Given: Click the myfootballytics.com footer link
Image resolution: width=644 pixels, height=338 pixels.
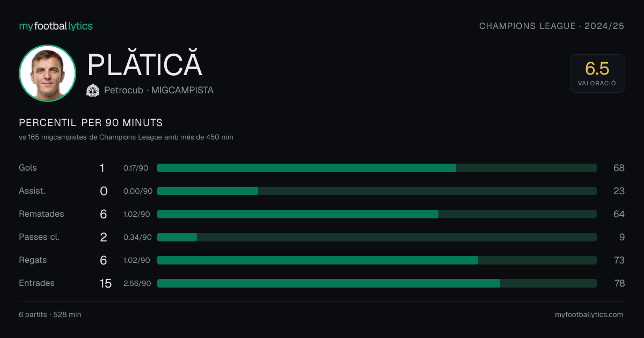Looking at the screenshot, I should click(589, 315).
